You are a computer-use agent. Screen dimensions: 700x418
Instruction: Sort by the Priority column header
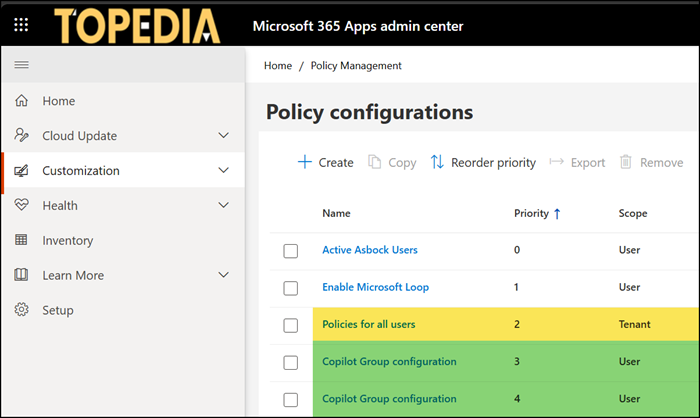531,213
